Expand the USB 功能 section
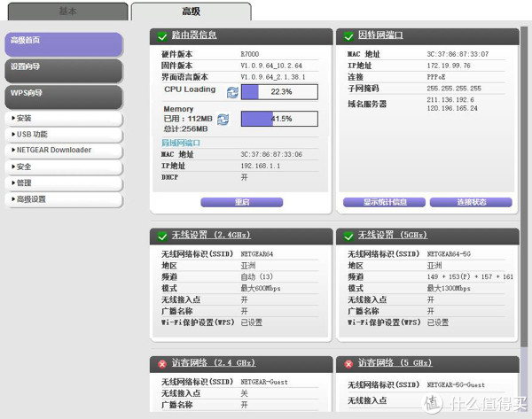 [64, 135]
